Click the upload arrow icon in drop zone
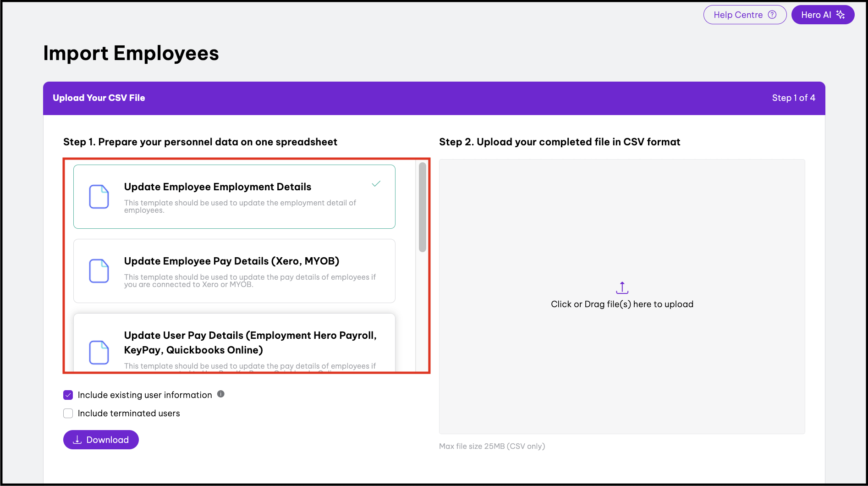 coord(622,288)
